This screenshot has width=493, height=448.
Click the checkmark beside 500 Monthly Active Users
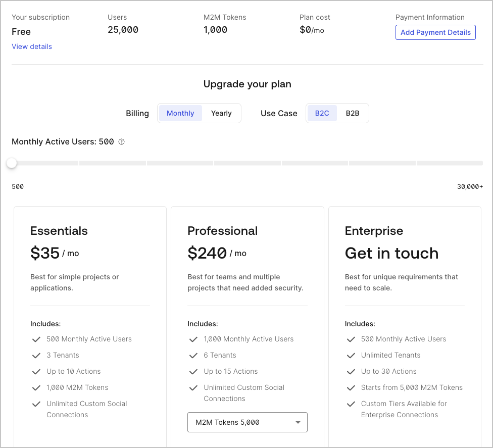click(x=36, y=339)
